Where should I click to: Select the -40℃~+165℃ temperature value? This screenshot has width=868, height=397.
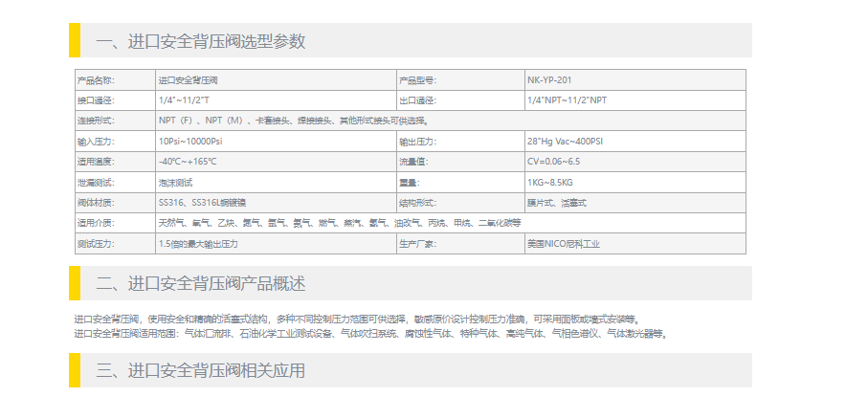(x=188, y=162)
